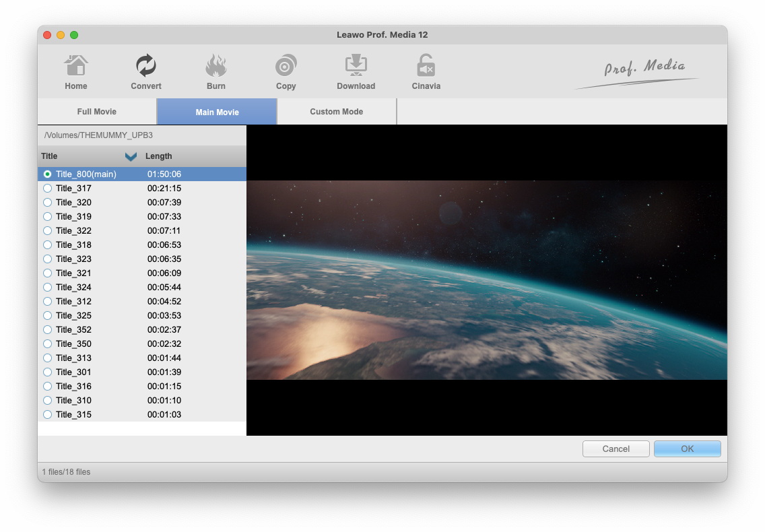Sort list by Length column header

pos(159,156)
